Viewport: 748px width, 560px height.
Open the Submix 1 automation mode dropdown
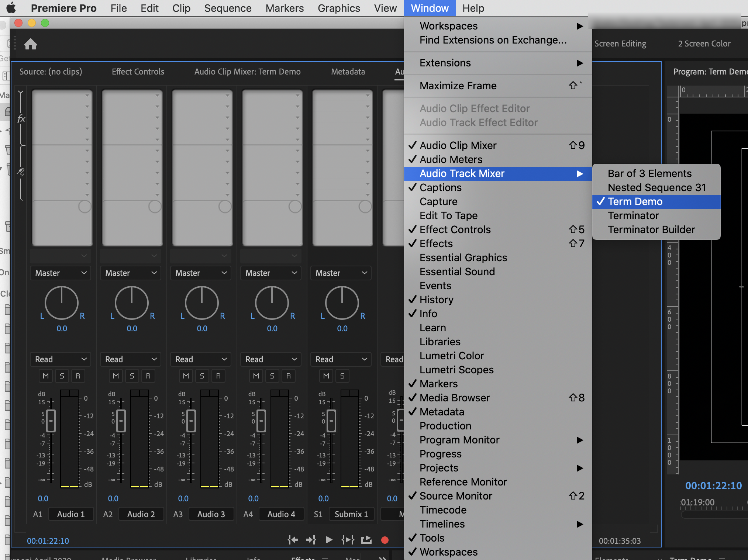click(x=340, y=359)
